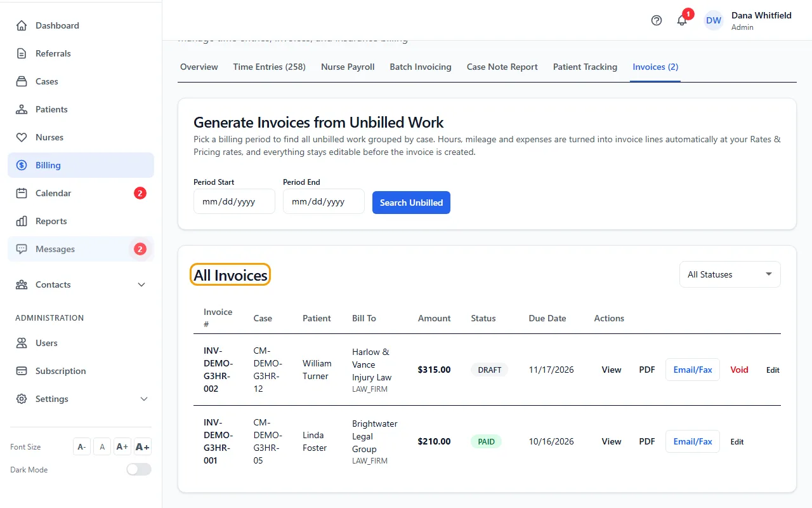Click the Subscription card icon

coord(22,371)
